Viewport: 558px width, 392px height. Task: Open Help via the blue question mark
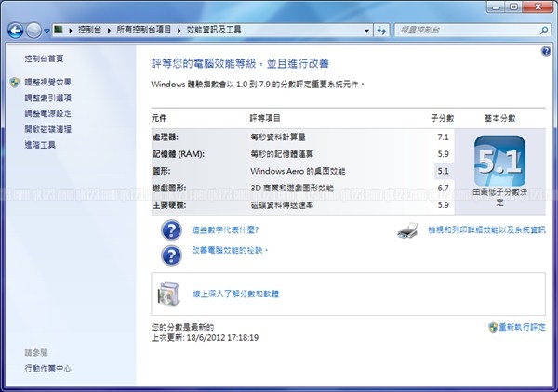(546, 51)
